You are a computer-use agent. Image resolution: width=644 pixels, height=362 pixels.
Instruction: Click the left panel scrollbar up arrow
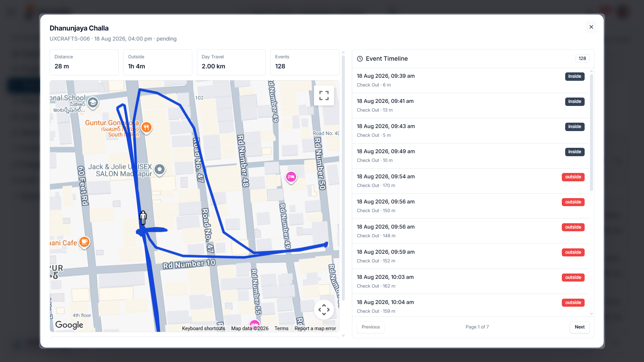click(343, 52)
